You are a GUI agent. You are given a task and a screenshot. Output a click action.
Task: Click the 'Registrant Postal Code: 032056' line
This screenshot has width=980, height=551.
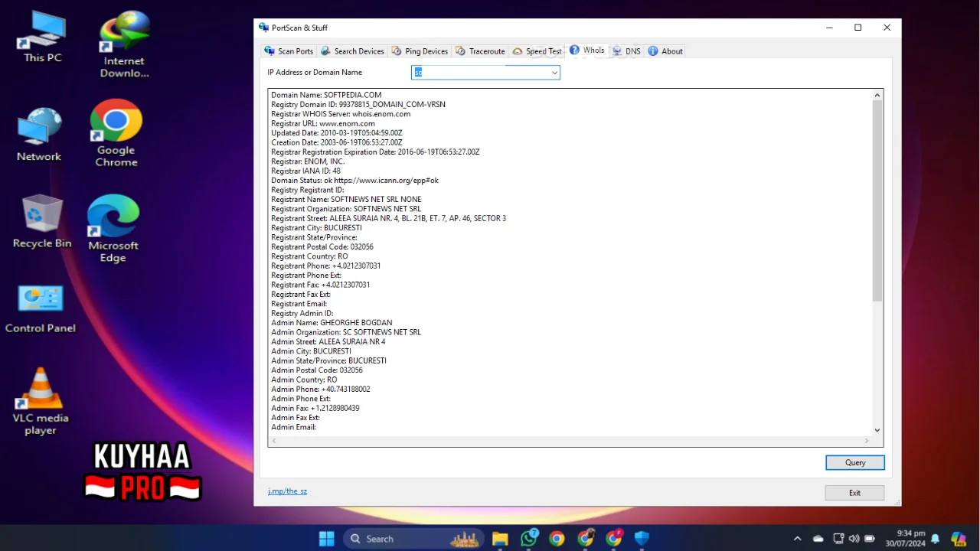[322, 247]
